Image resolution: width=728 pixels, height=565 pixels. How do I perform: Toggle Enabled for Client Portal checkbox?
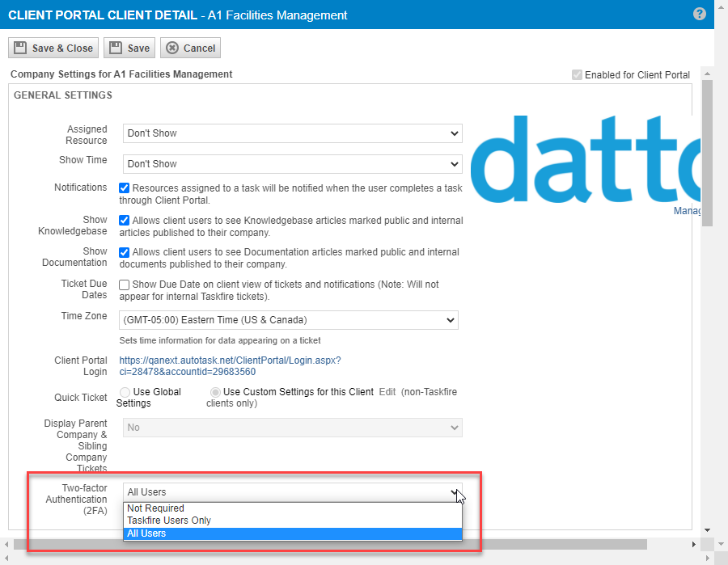pos(577,75)
